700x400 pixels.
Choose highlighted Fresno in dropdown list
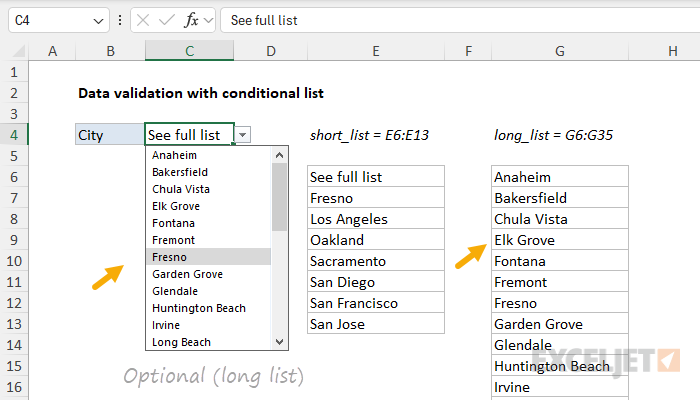[x=208, y=257]
